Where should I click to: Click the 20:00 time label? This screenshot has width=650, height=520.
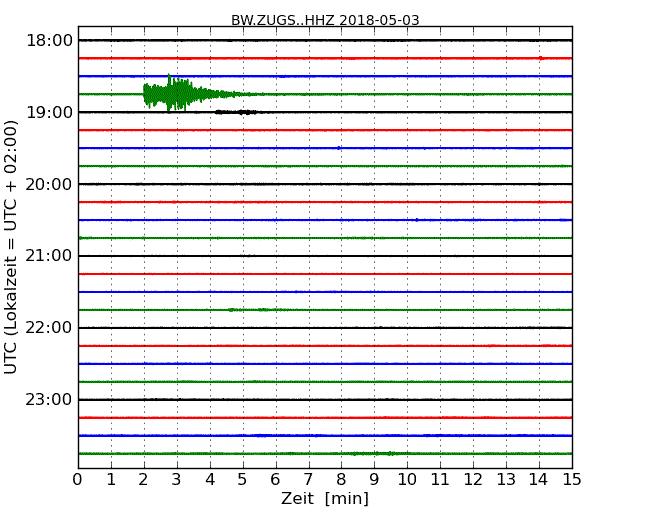(49, 184)
